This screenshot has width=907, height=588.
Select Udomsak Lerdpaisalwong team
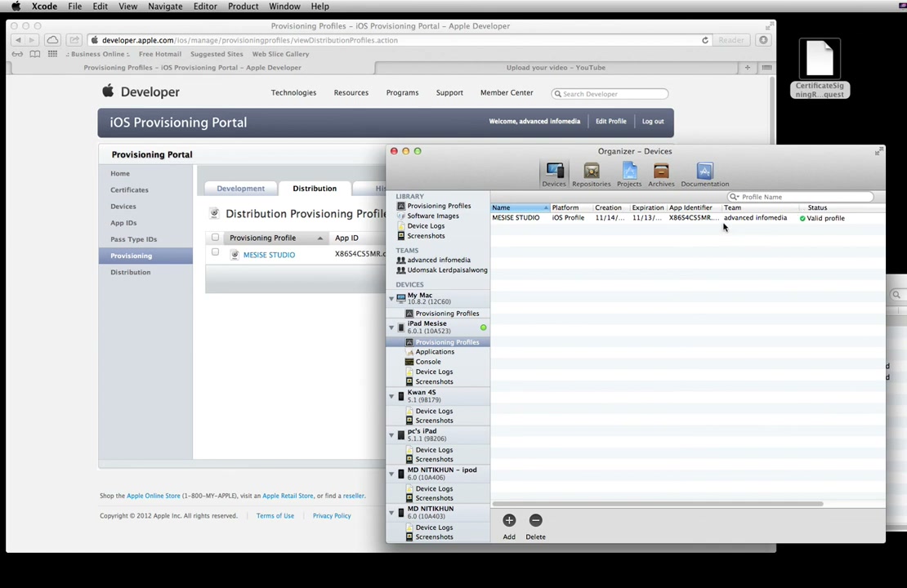(x=443, y=270)
